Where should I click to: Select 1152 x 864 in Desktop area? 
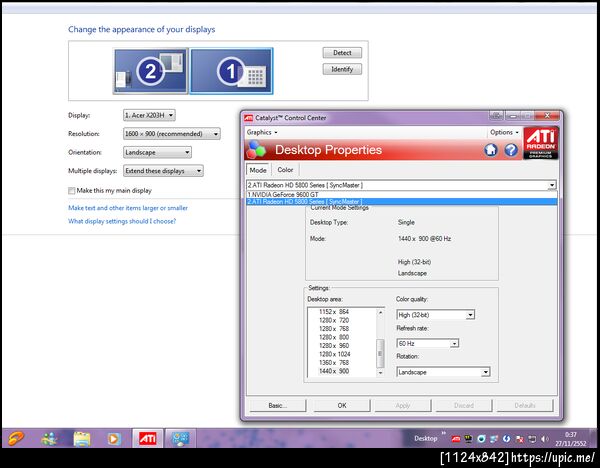[334, 312]
